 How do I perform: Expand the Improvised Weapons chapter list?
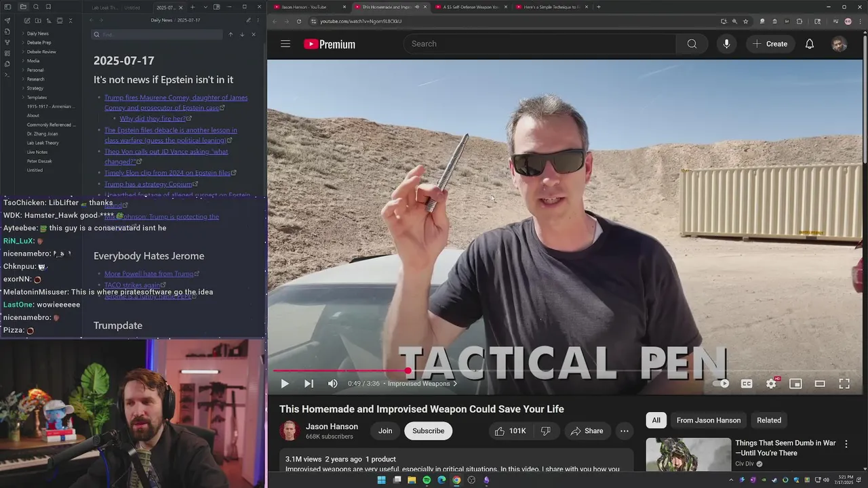pos(422,384)
